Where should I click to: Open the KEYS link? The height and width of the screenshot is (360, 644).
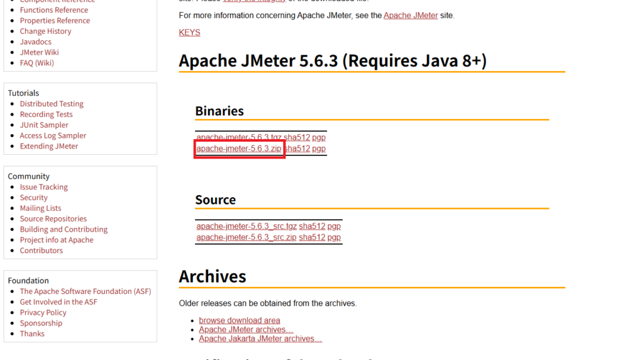tap(189, 33)
